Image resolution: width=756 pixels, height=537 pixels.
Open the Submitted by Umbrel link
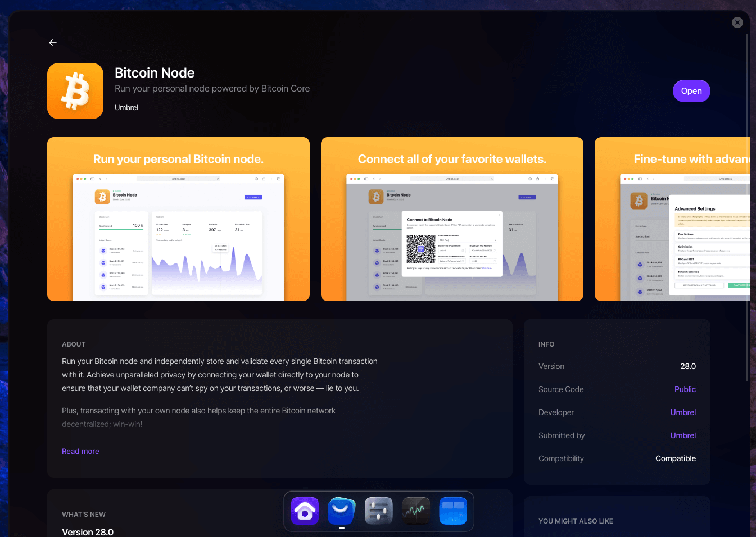pos(683,435)
